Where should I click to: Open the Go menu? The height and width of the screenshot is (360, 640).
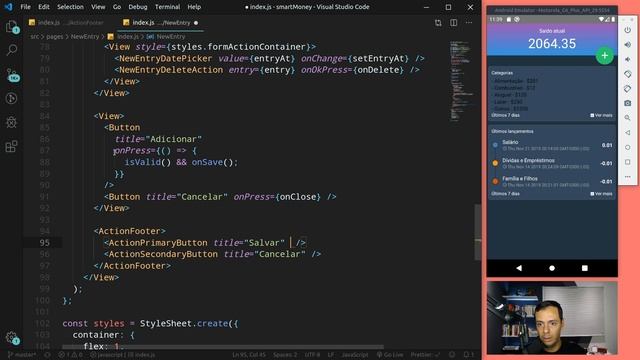pyautogui.click(x=117, y=7)
